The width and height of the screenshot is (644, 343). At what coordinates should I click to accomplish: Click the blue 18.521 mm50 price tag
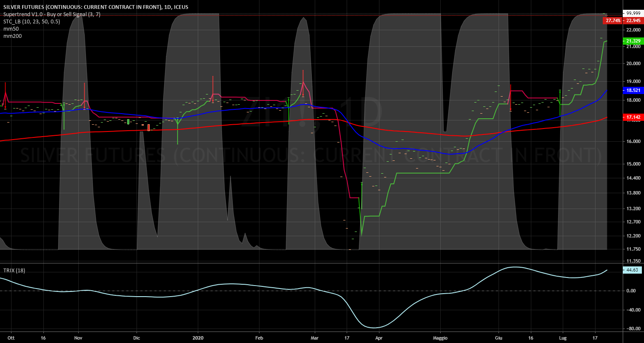[633, 91]
